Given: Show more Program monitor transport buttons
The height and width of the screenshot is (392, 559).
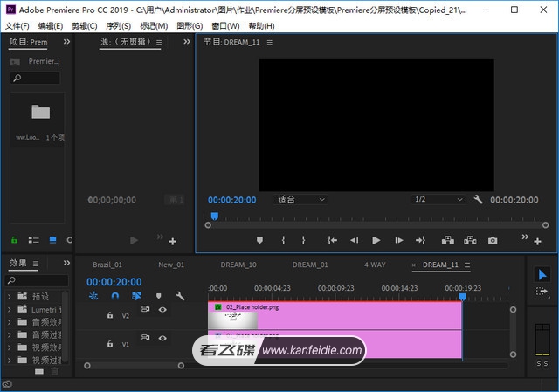Looking at the screenshot, I should [x=525, y=237].
